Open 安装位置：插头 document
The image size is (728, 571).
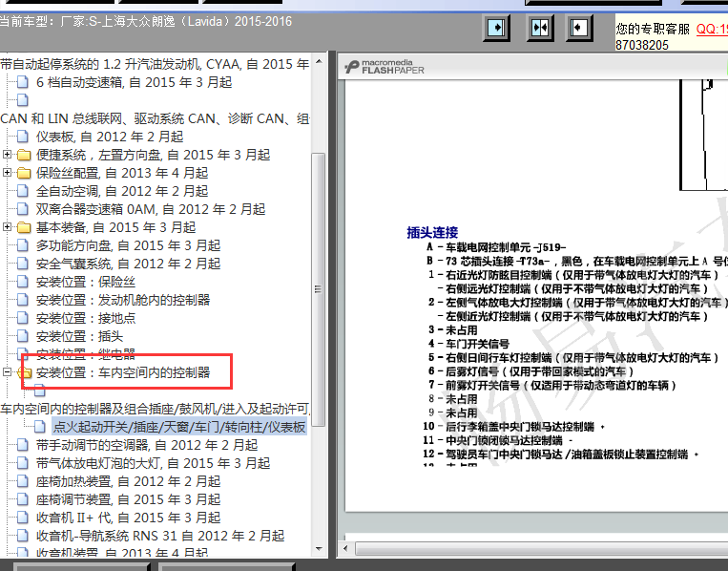(x=79, y=336)
